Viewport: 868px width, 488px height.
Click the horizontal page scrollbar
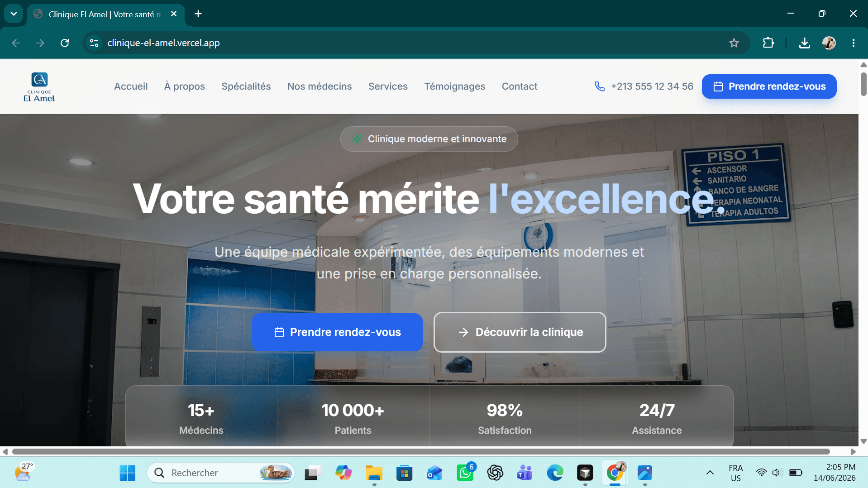[421, 452]
